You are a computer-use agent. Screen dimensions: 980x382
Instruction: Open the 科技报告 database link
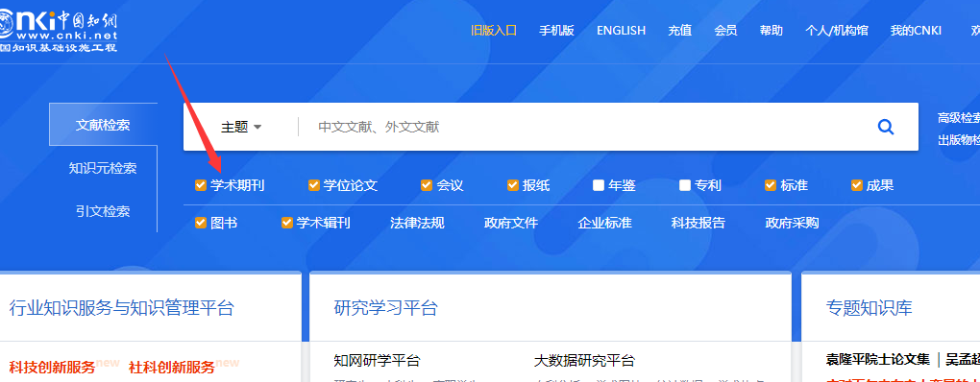[698, 223]
